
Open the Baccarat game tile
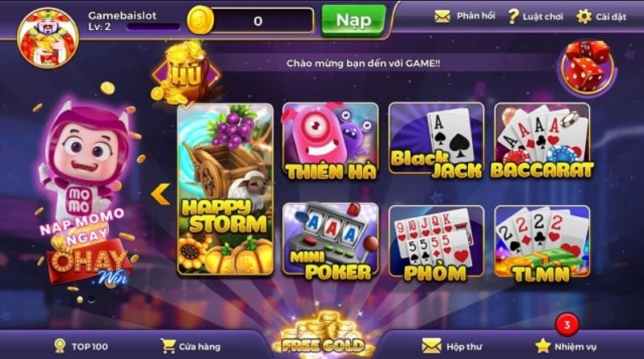coord(542,140)
